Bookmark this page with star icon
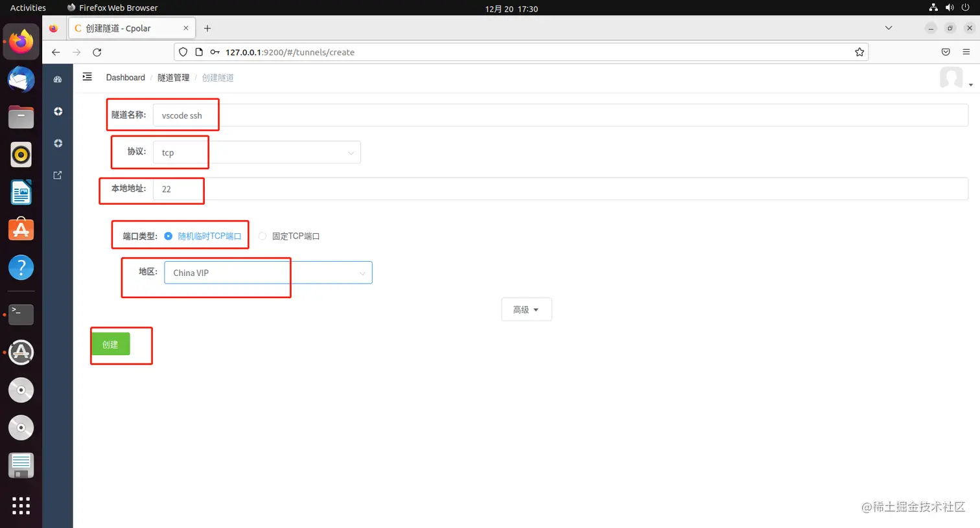This screenshot has height=528, width=980. coord(859,52)
